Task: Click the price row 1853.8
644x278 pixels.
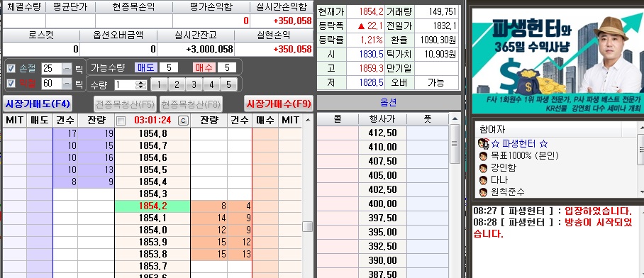Action: point(152,254)
